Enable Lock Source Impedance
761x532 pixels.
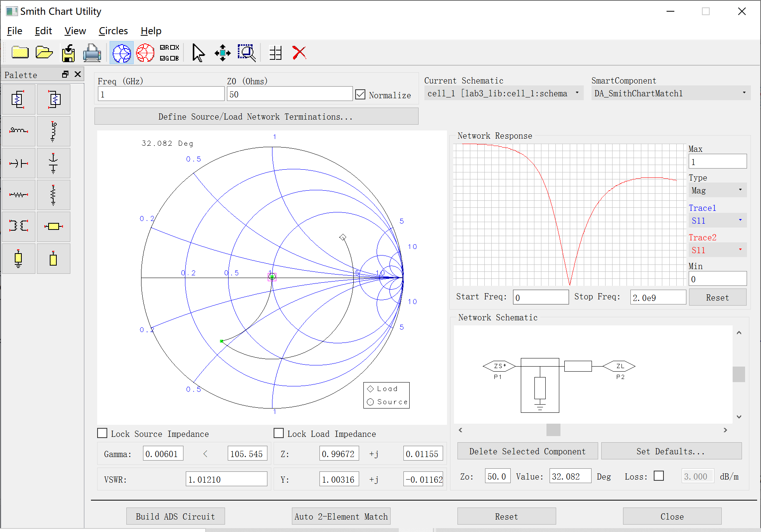102,433
